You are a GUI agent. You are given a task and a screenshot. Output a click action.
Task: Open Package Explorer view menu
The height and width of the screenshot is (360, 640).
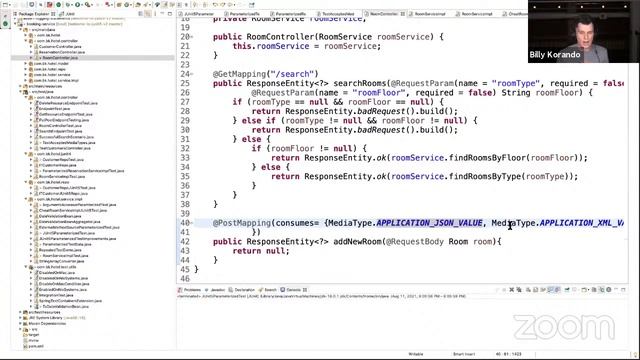coord(155,14)
